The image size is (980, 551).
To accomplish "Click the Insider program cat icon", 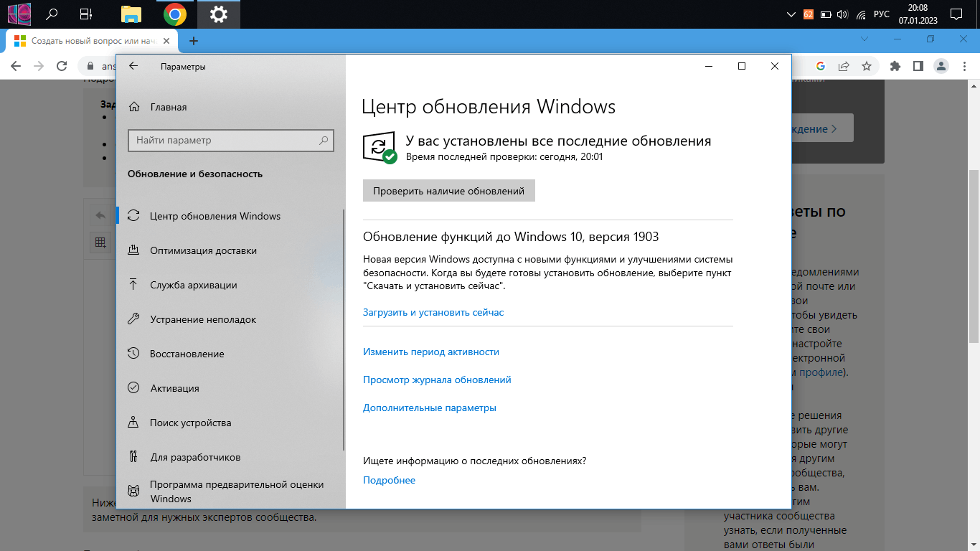I will tap(133, 491).
